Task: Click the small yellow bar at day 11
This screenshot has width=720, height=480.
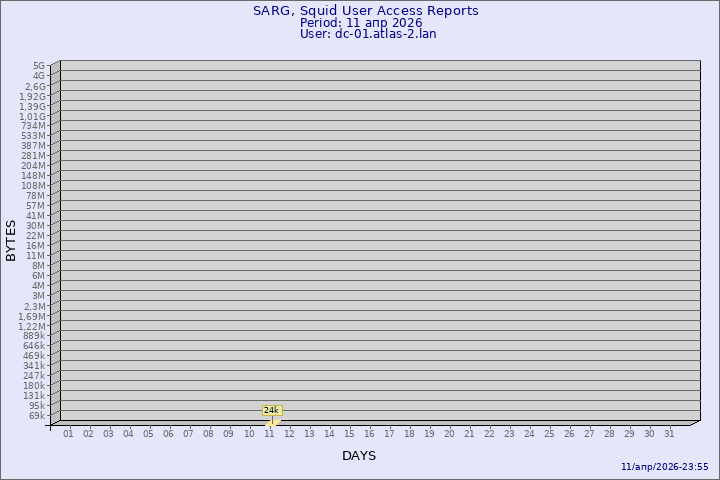Action: [272, 422]
